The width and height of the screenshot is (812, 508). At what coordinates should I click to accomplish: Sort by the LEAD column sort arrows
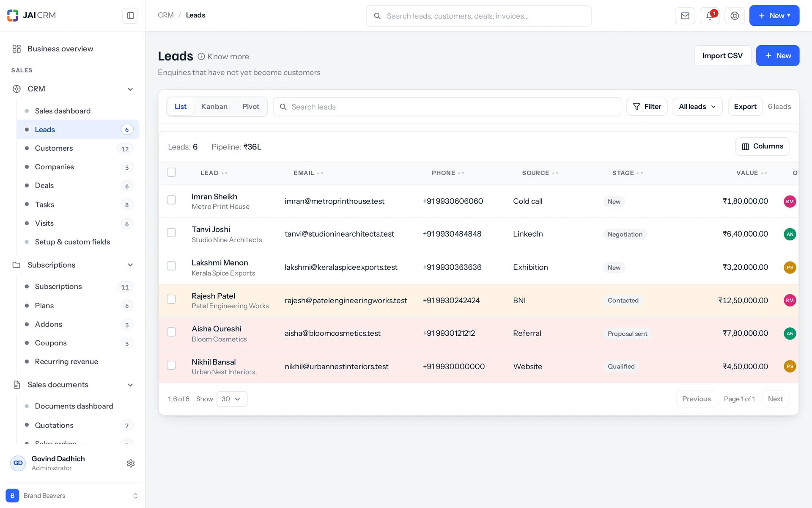(x=225, y=173)
